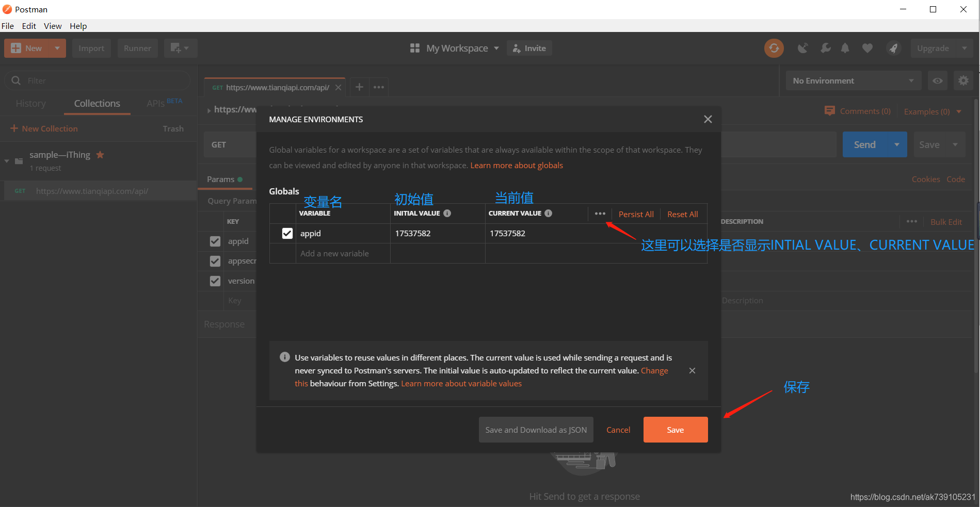Open the Upgrade dropdown arrow
The height and width of the screenshot is (507, 980).
[x=964, y=48]
